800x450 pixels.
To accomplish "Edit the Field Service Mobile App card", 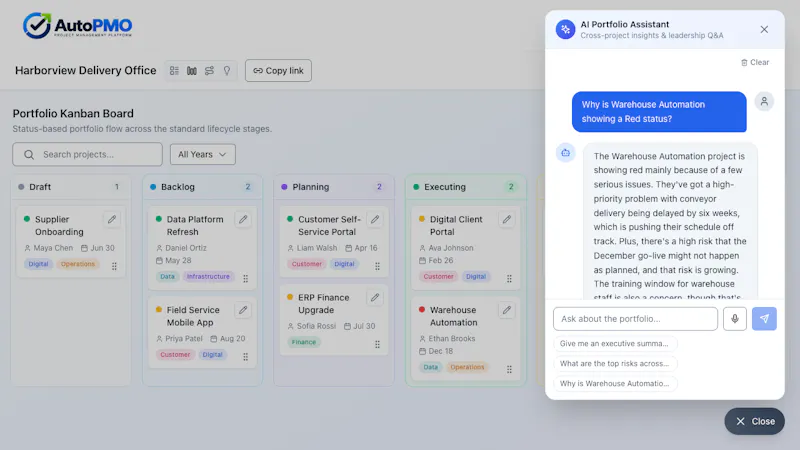I will click(x=243, y=310).
